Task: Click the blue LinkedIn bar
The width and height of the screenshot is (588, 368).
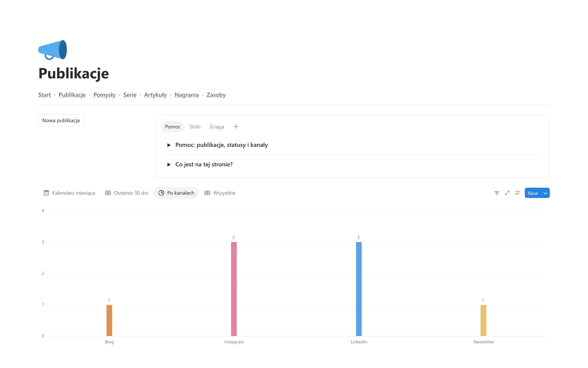Action: [359, 289]
